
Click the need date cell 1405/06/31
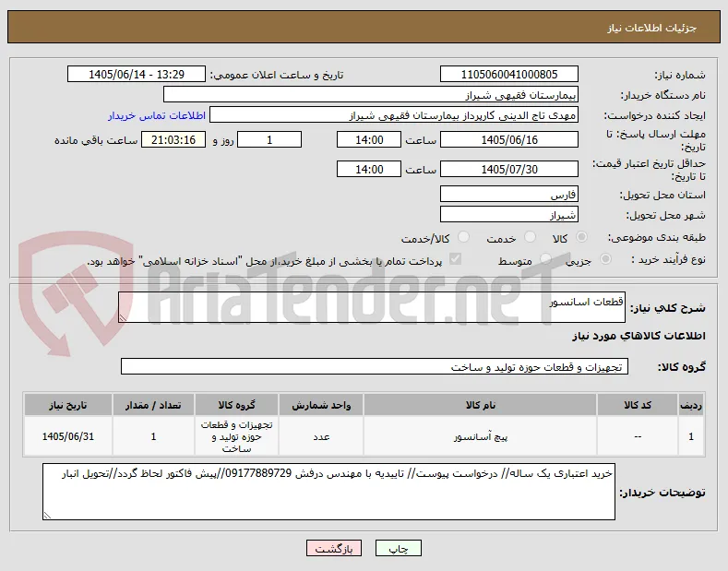click(x=67, y=437)
